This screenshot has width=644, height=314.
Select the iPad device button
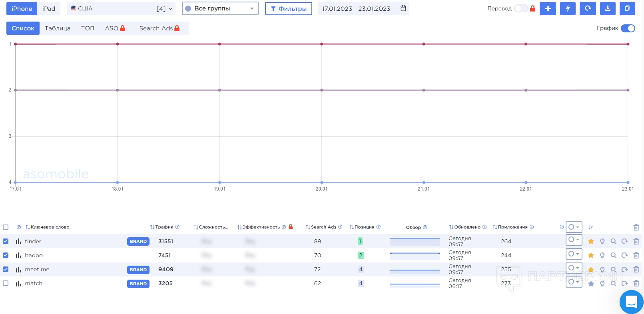pos(49,8)
